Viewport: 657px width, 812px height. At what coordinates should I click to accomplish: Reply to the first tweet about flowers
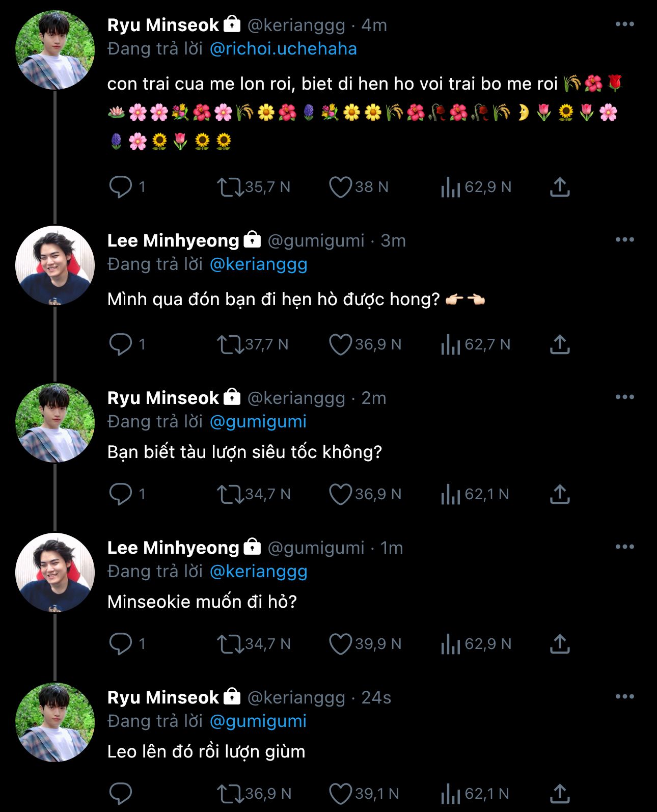click(121, 187)
